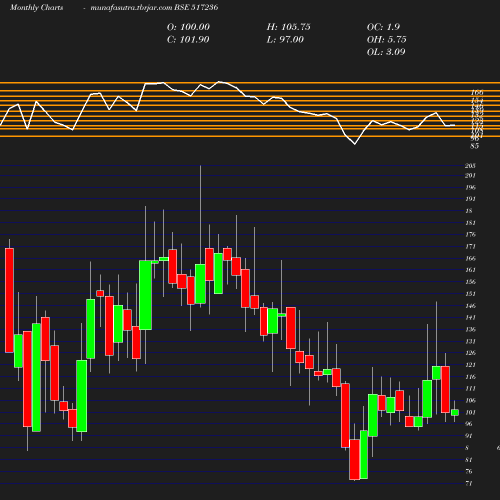Select the 151 price axis label
The width and height of the screenshot is (500, 500).
pos(470,294)
